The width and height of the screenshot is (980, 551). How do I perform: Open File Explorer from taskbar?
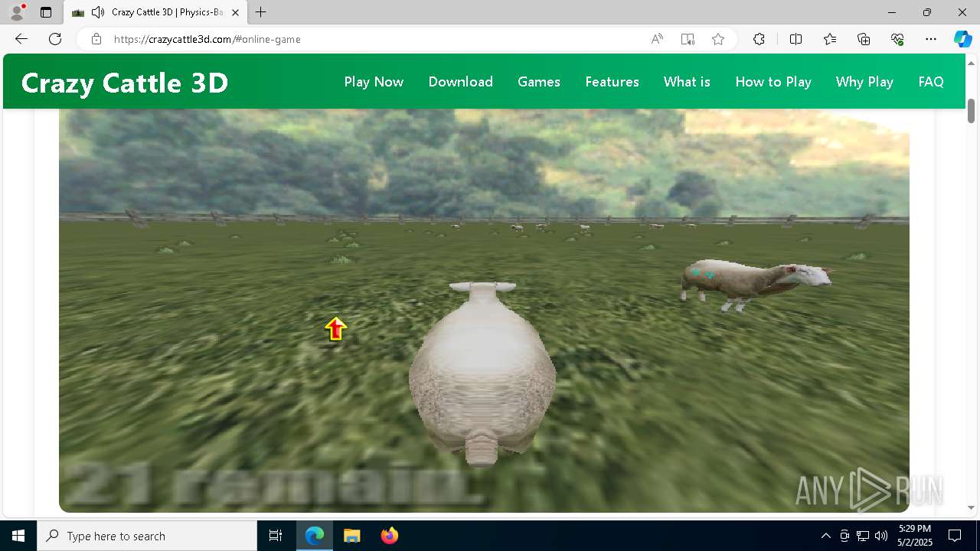click(x=352, y=536)
